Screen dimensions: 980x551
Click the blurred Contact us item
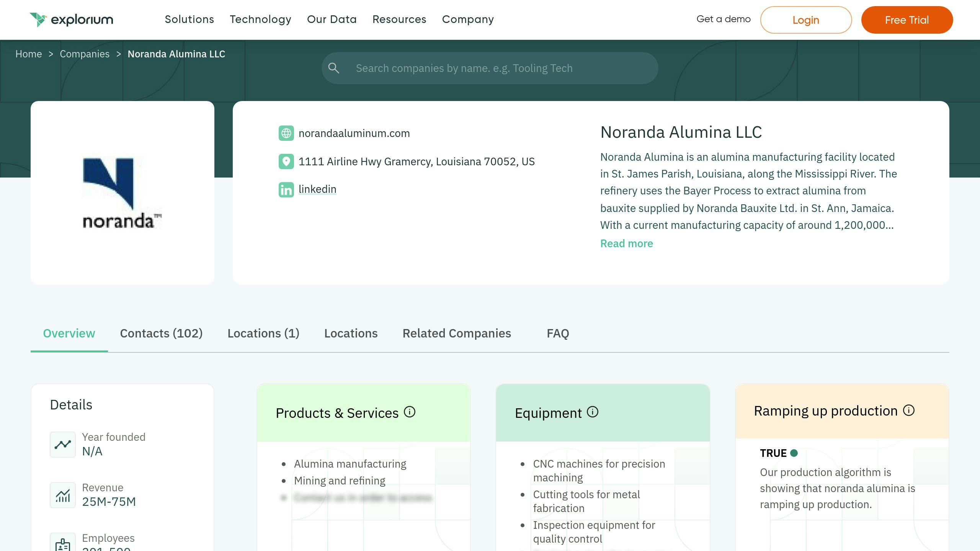363,497
